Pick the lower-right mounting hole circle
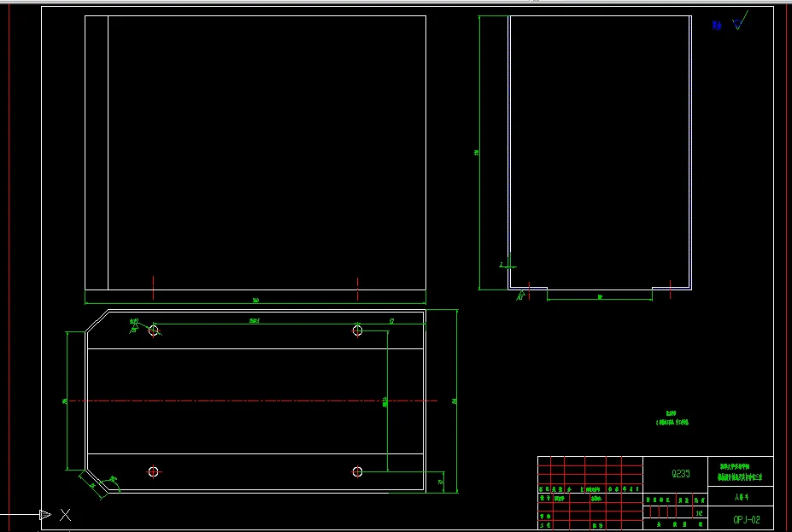This screenshot has height=532, width=792. [x=358, y=472]
